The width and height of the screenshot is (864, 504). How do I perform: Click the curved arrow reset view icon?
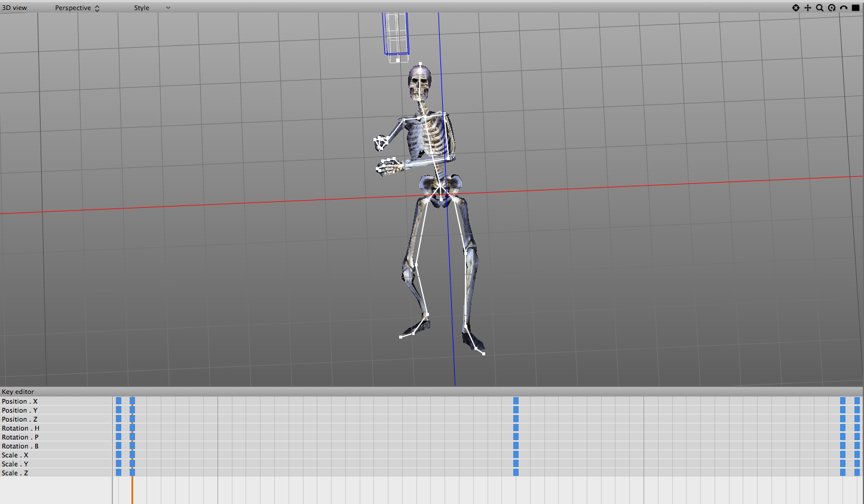pyautogui.click(x=843, y=8)
